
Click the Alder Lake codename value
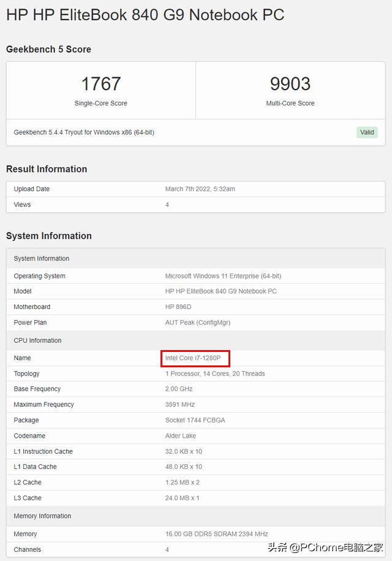(x=181, y=436)
